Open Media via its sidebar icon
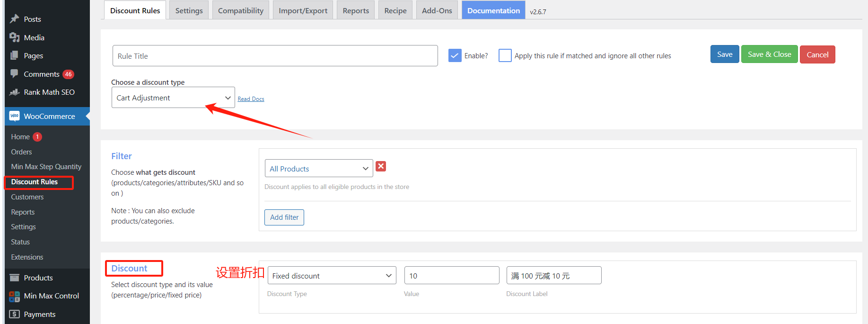868x324 pixels. 14,37
